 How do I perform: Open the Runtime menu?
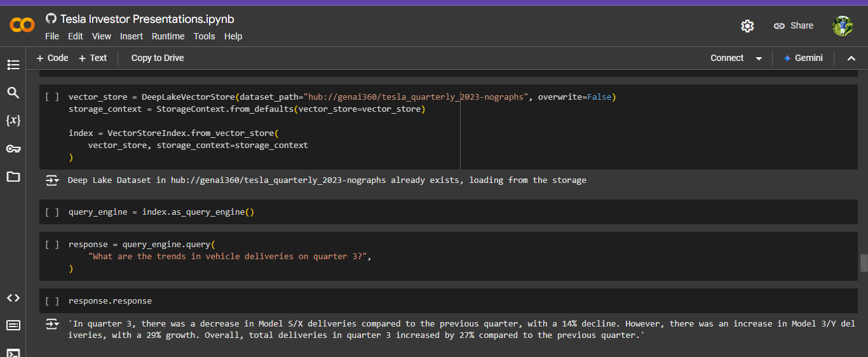coord(168,36)
